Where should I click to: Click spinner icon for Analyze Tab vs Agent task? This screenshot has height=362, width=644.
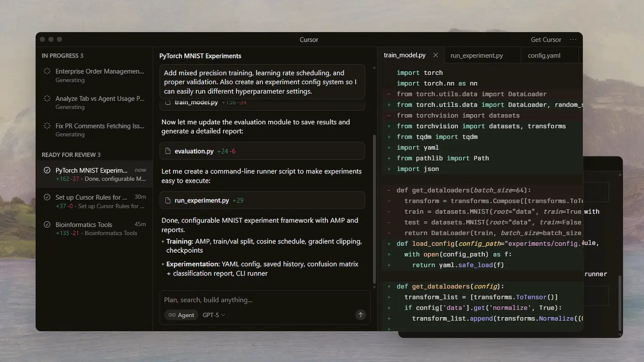click(47, 99)
